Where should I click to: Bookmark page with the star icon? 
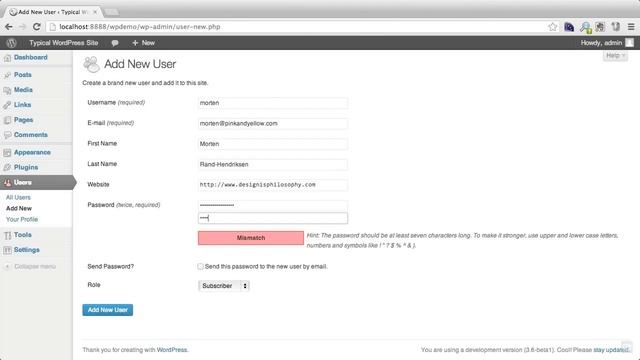tap(552, 27)
